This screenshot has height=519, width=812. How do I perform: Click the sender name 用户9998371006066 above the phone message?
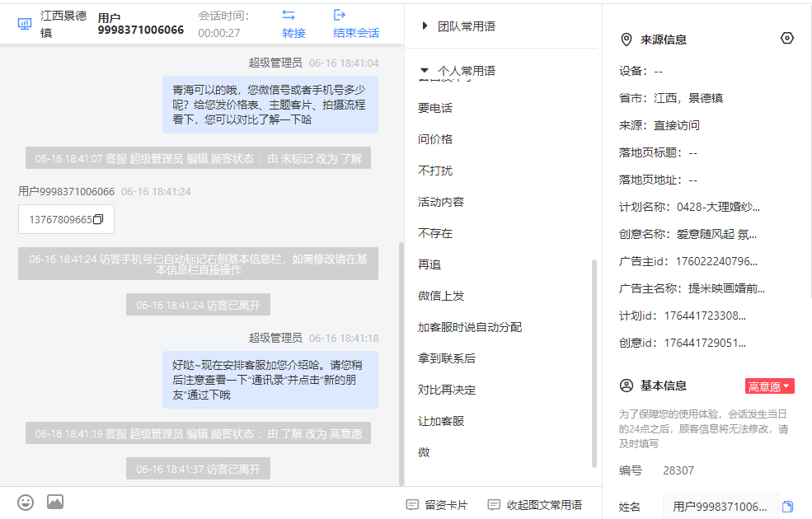66,191
